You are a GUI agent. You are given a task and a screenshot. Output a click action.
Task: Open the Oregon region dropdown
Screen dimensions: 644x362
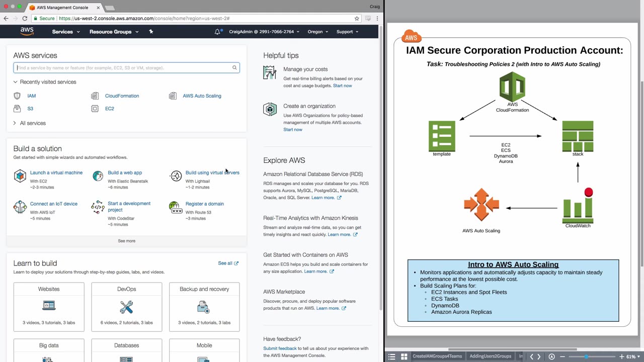[x=317, y=32]
